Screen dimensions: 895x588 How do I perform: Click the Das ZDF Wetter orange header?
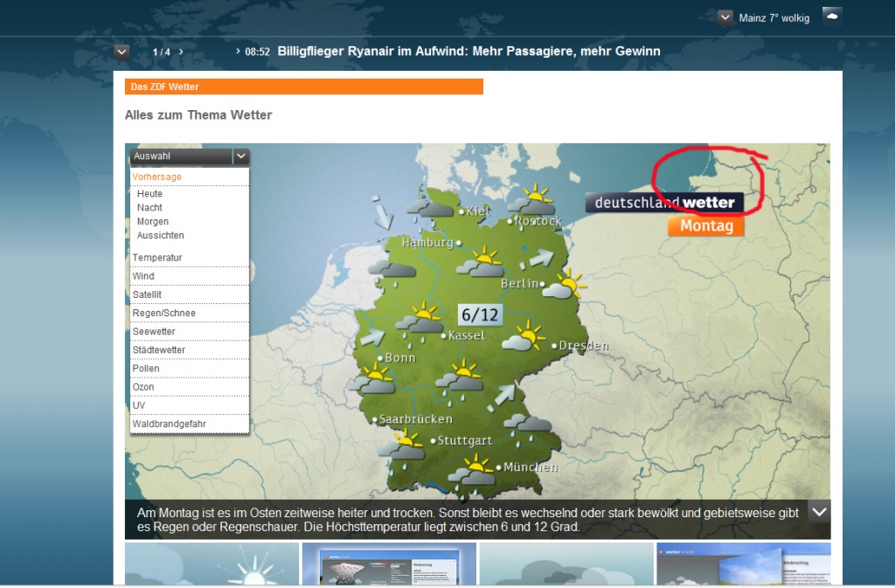303,86
